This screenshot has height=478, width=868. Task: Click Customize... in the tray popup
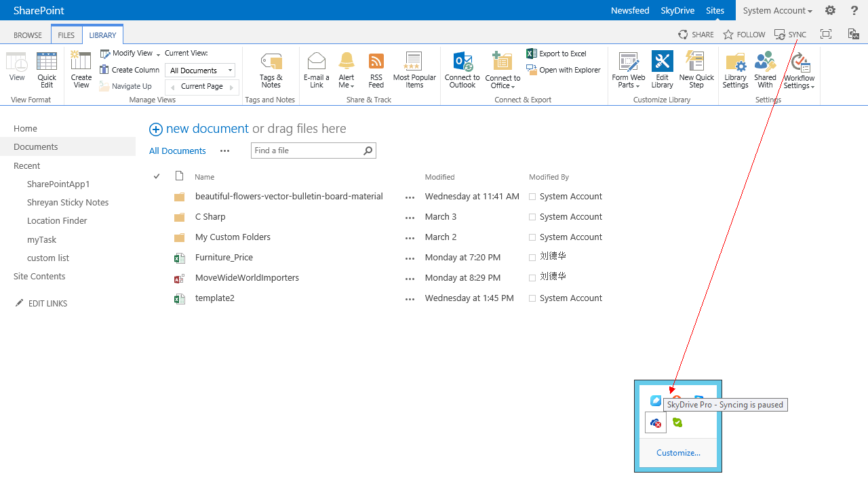678,452
